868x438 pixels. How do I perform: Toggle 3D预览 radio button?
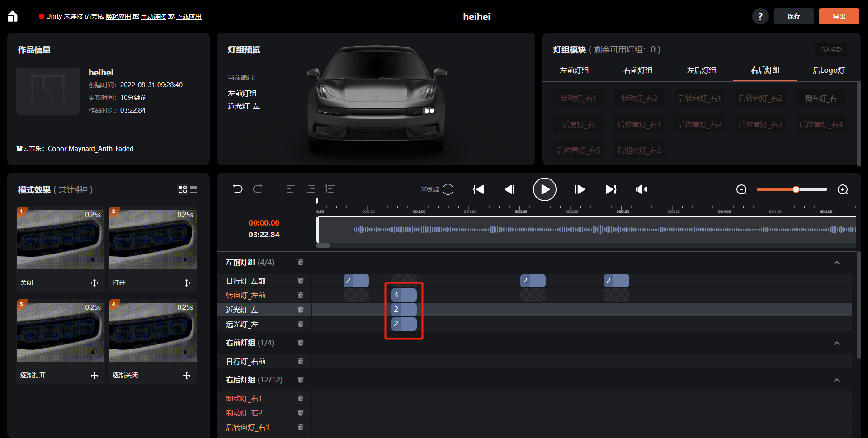click(448, 189)
